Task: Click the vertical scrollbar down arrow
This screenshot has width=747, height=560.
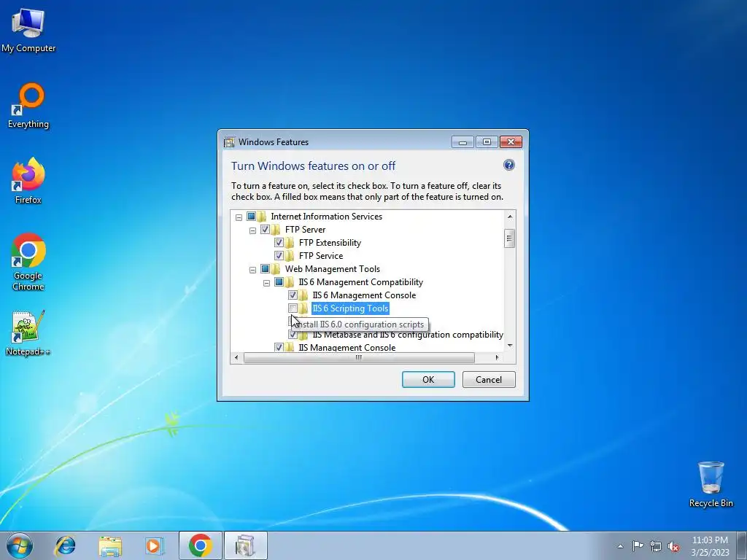Action: pyautogui.click(x=510, y=345)
